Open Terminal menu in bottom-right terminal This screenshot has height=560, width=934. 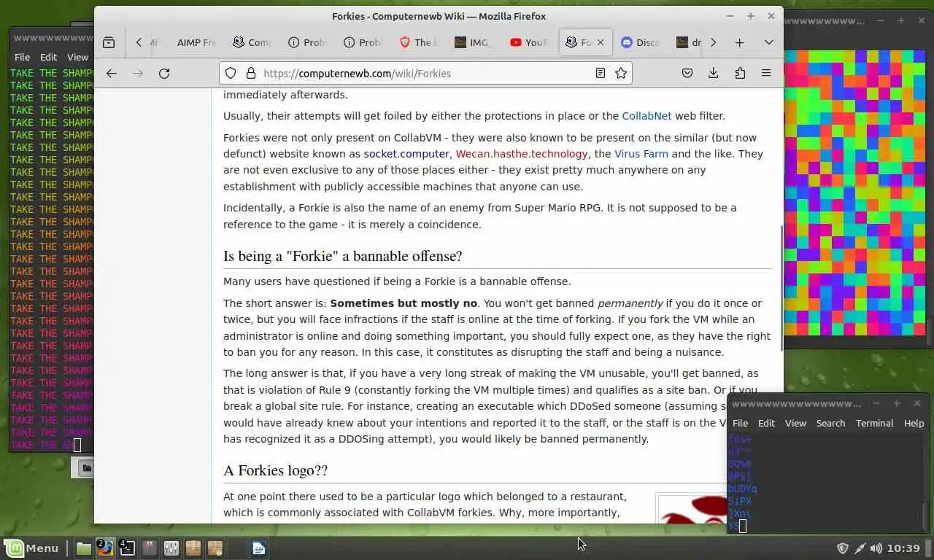(x=874, y=423)
